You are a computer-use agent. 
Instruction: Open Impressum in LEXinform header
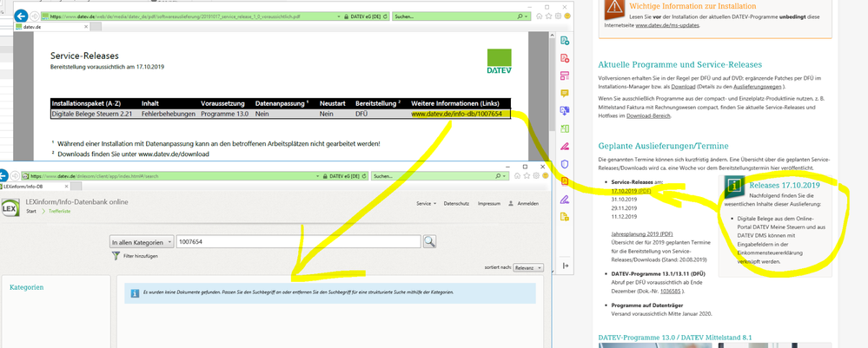[x=489, y=204]
